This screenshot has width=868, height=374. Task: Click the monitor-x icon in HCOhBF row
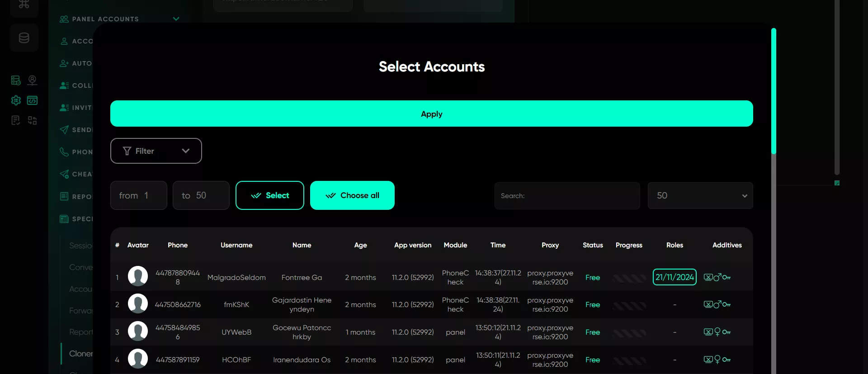708,360
